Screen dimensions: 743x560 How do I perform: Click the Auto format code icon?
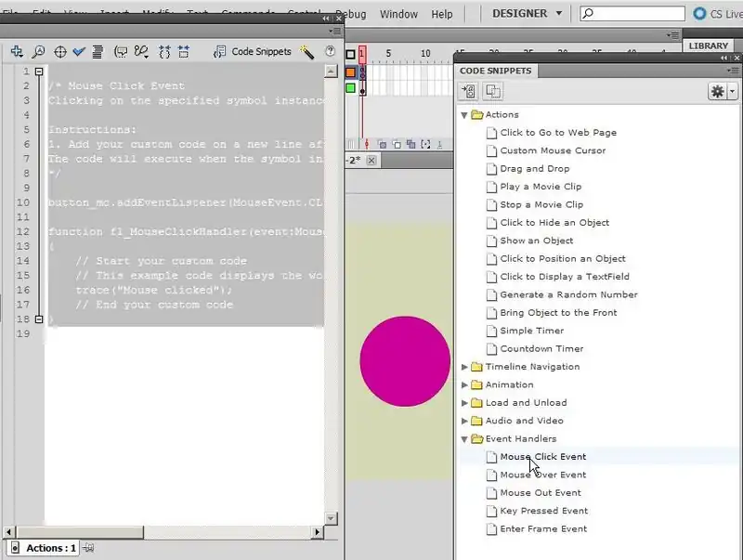pos(98,52)
